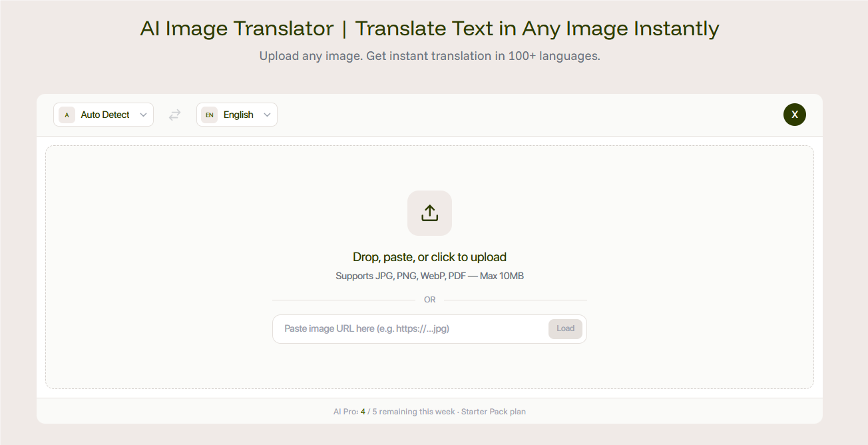The image size is (868, 445).
Task: Expand the English dropdown chevron
Action: [x=267, y=115]
